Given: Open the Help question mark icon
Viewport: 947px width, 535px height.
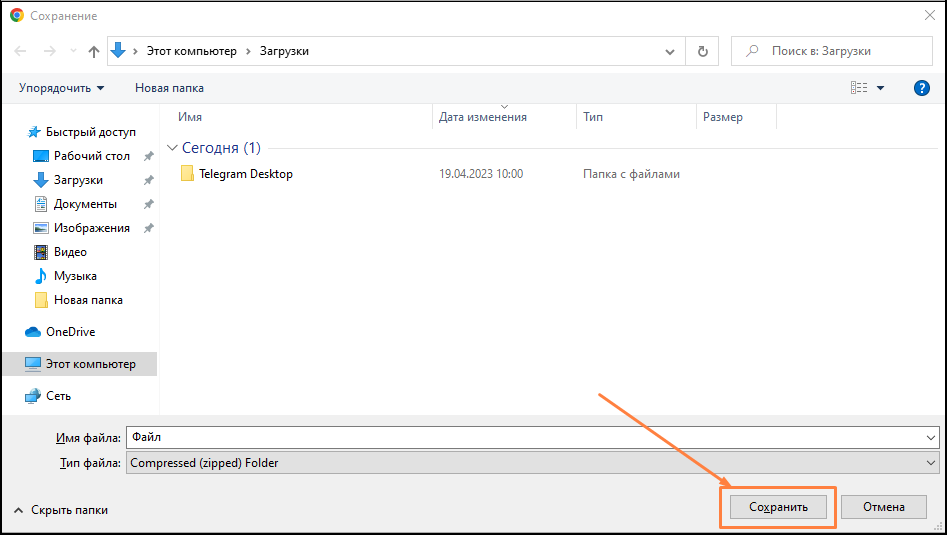Looking at the screenshot, I should tap(922, 88).
